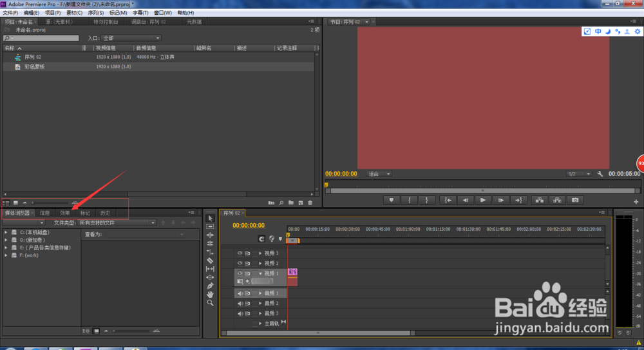Solo the left audio meter channel
This screenshot has height=350, width=644.
[620, 333]
